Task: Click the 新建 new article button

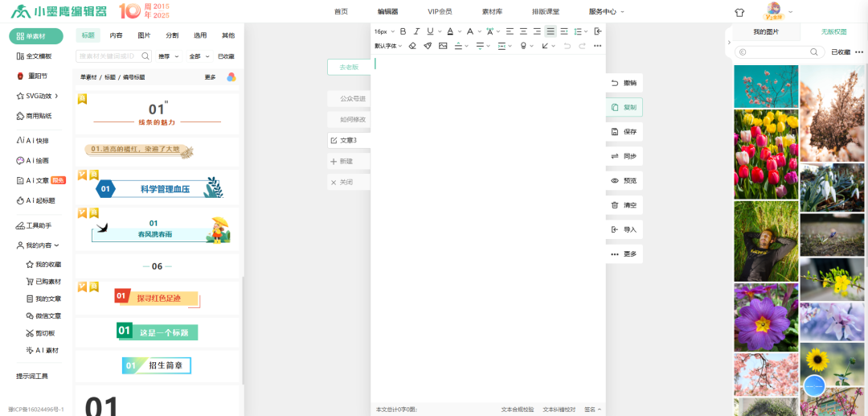Action: [348, 161]
